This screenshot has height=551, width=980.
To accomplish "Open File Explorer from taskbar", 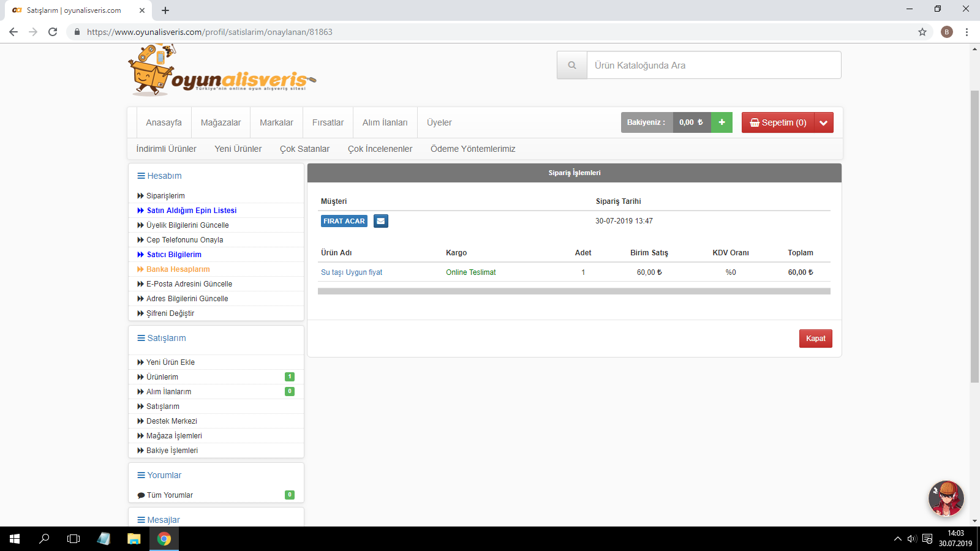I will point(134,539).
